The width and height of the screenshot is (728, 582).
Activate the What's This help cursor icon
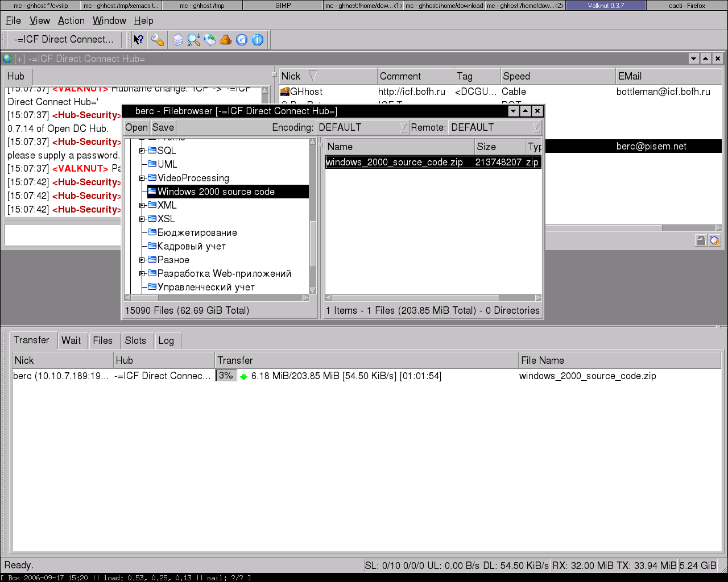pos(139,40)
